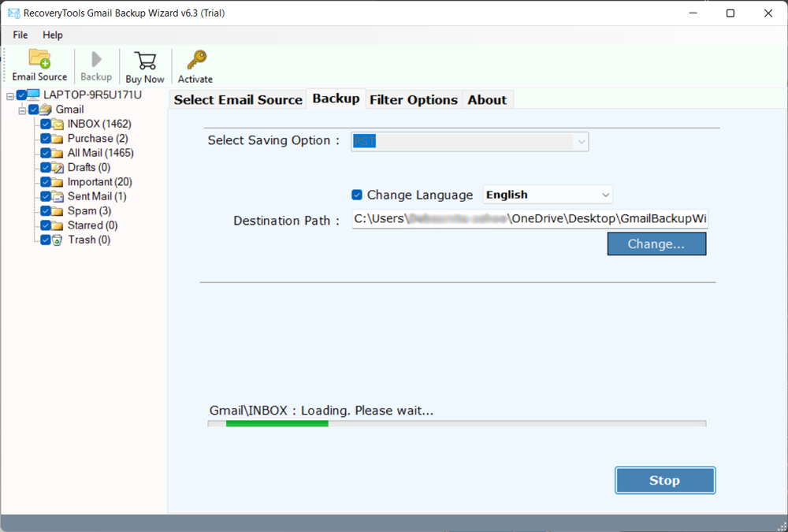Select the Sent Mail (1) folder label

[x=97, y=196]
